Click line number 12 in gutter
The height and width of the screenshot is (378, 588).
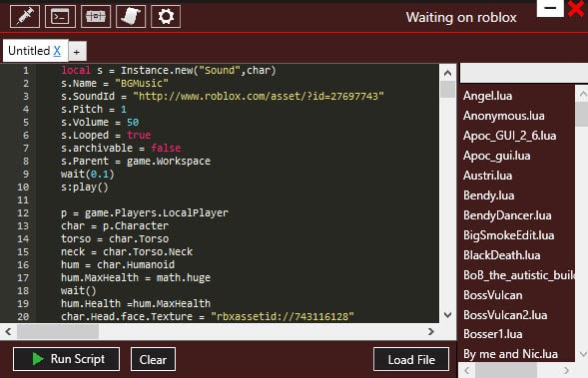(23, 212)
